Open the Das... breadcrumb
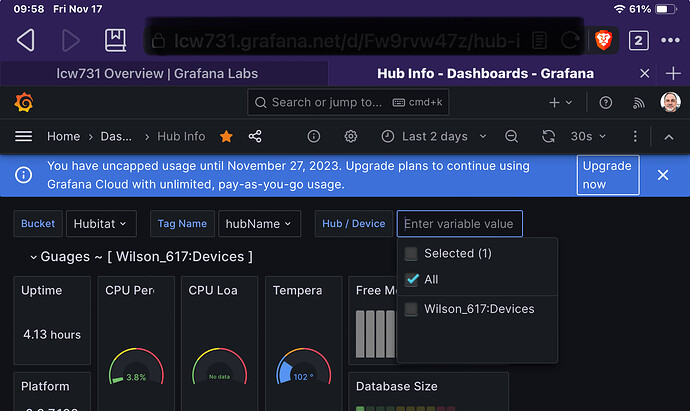Screen dimensions: 690x411 pos(116,136)
